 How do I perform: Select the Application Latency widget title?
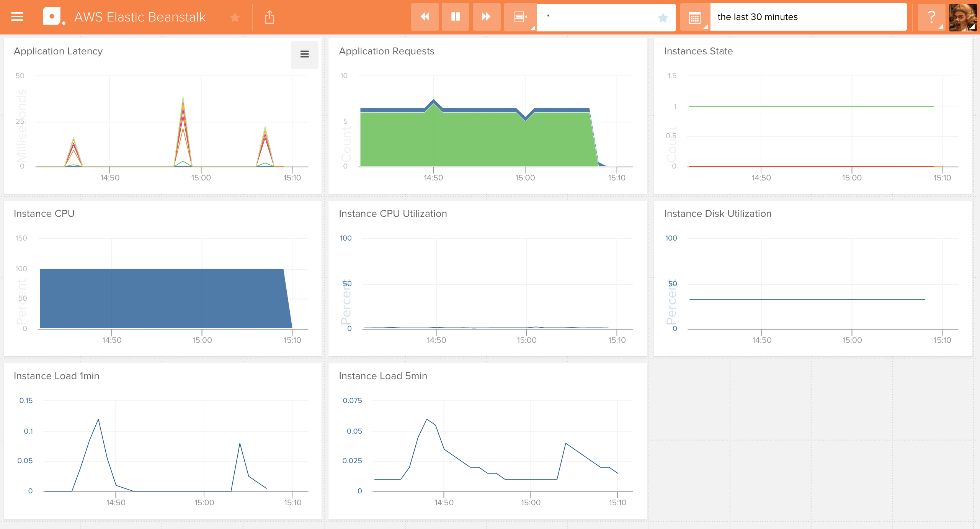58,51
